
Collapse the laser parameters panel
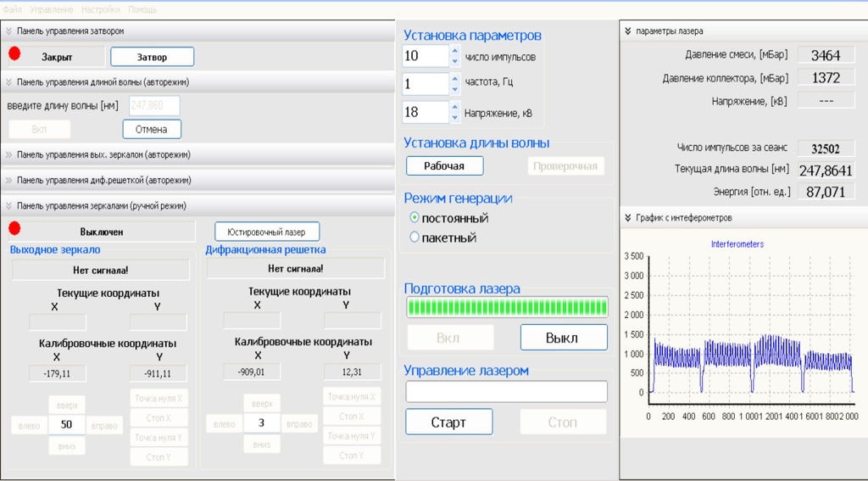(x=628, y=31)
